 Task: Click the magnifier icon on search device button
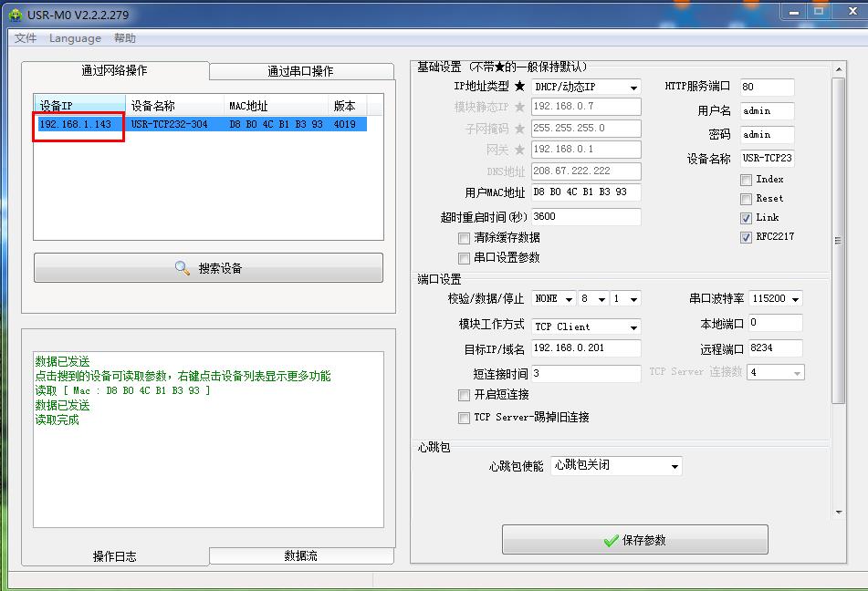pos(183,268)
